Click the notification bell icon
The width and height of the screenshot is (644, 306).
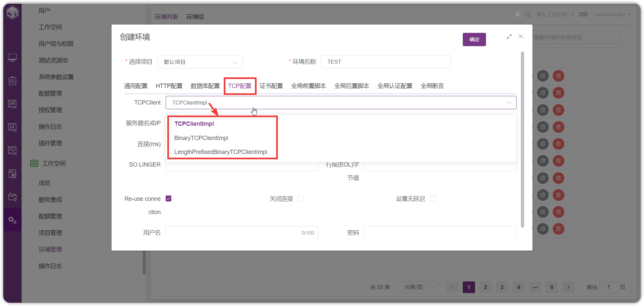[517, 14]
